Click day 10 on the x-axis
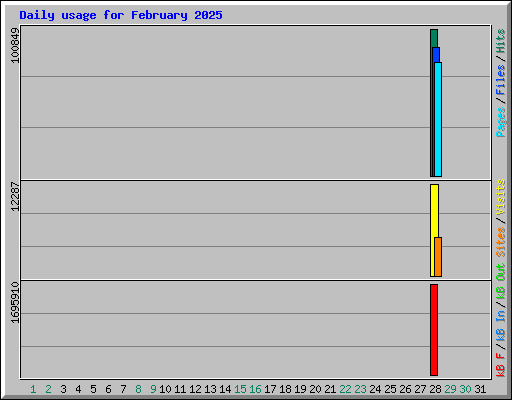 pos(165,389)
